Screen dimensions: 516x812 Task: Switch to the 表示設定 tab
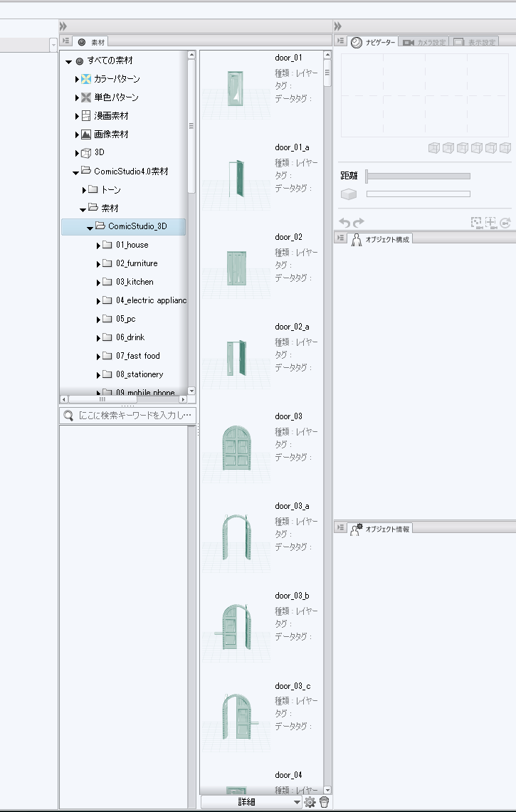(475, 43)
